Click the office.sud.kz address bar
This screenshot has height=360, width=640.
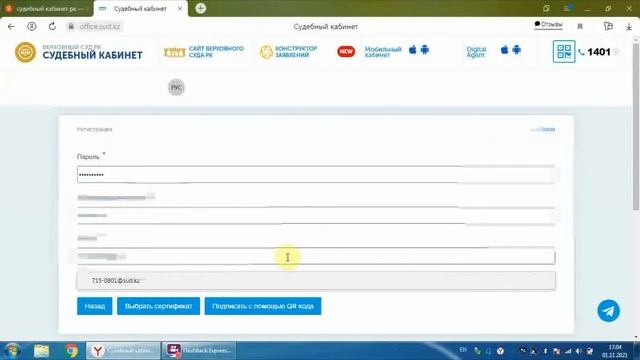(95, 27)
